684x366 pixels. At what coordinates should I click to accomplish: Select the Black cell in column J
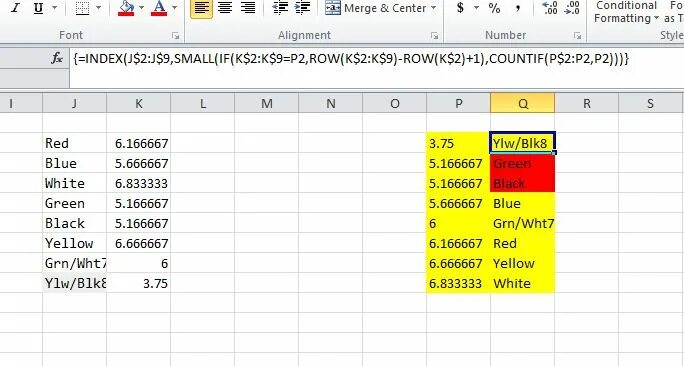(x=74, y=223)
